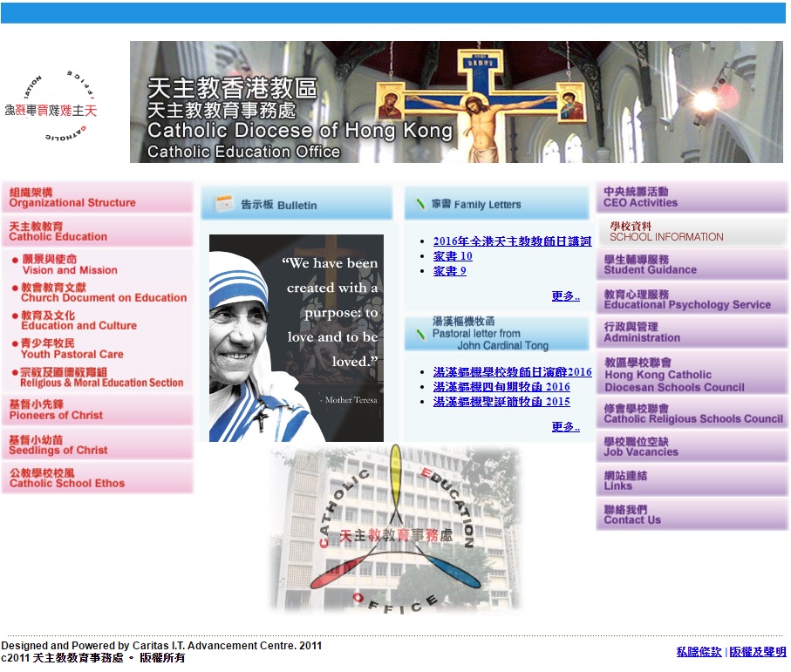Click the Family Letters pencil icon
The height and width of the screenshot is (672, 791).
(420, 204)
